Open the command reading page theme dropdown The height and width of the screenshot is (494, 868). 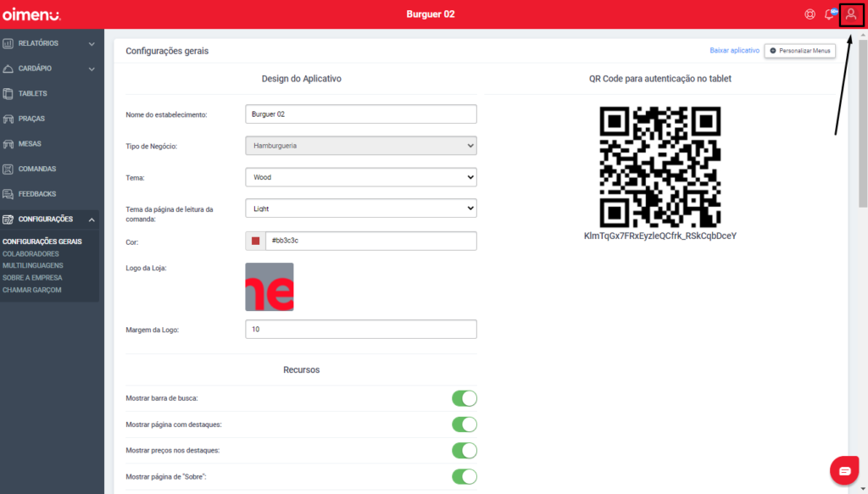(361, 208)
